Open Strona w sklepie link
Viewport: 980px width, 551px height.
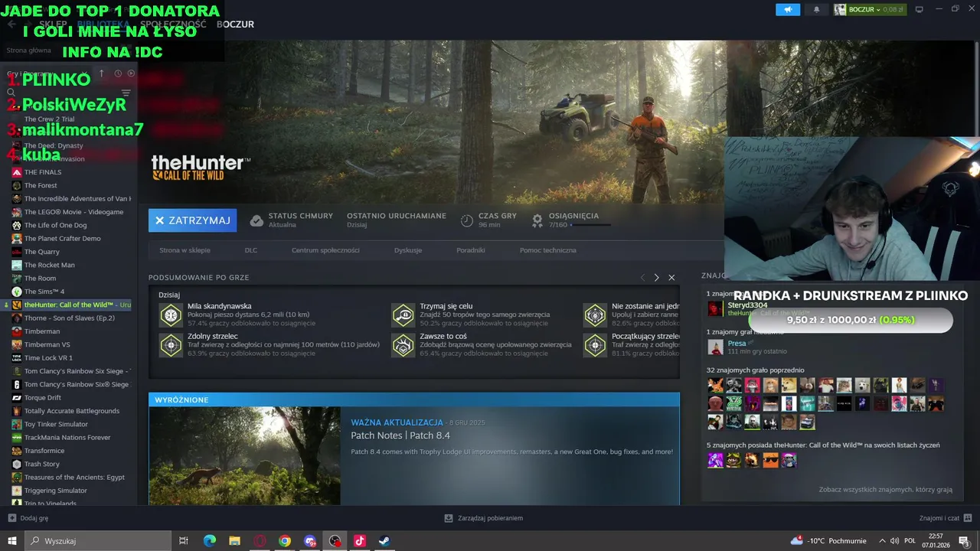point(185,250)
